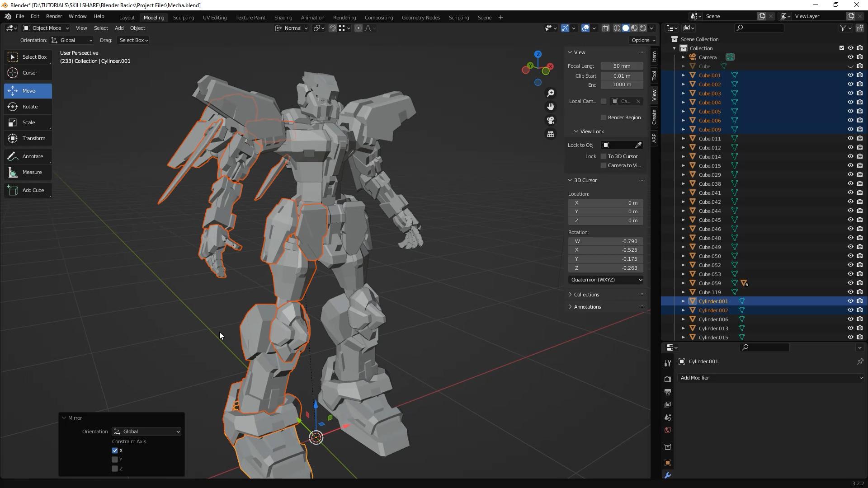Screen dimensions: 868x488
Task: Choose the Add Cube tool
Action: point(28,190)
